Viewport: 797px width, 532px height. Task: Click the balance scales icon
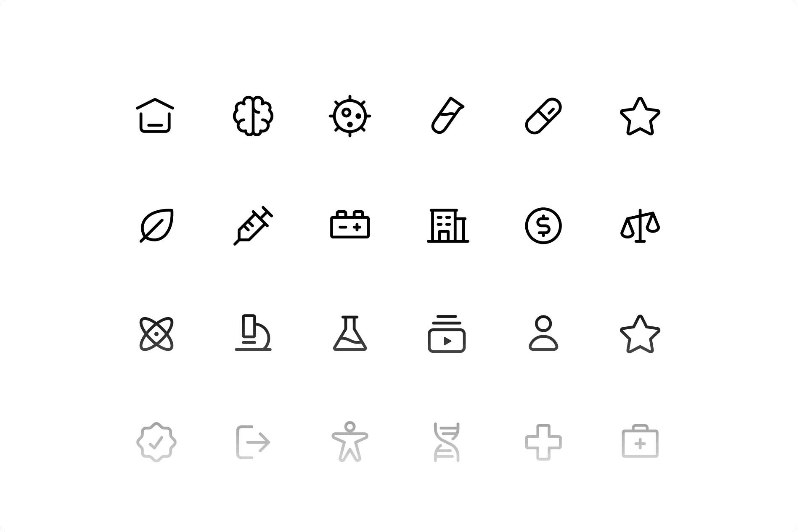[x=640, y=226]
